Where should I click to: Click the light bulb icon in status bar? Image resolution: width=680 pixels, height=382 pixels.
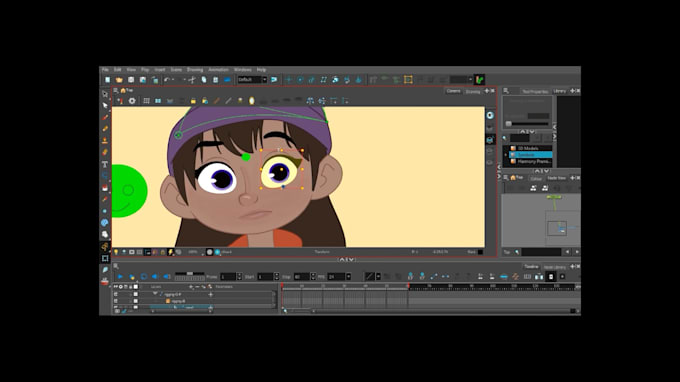pos(116,252)
